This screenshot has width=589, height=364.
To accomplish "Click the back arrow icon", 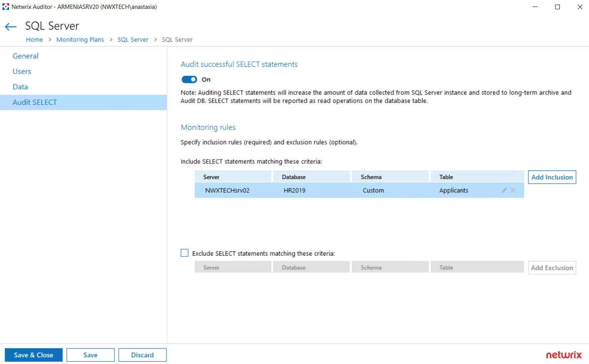I will 10,27.
